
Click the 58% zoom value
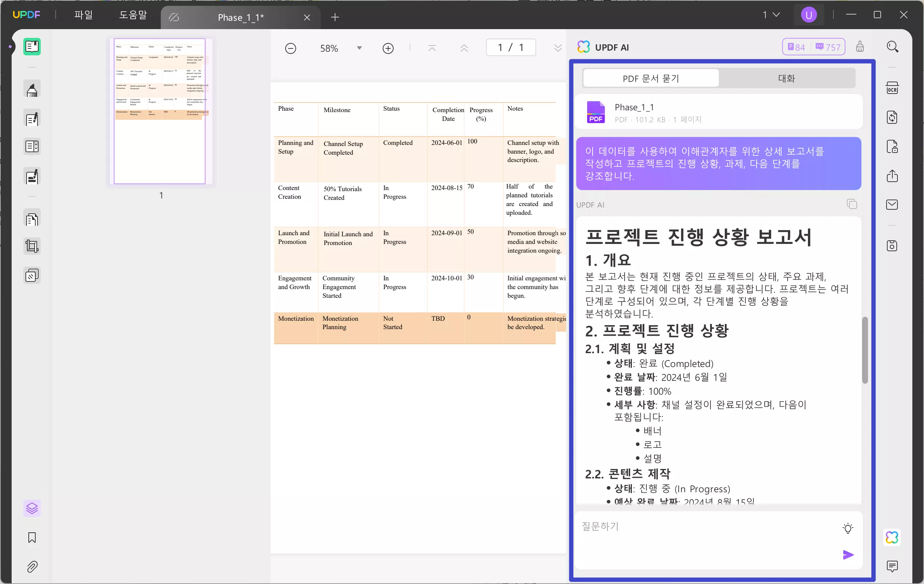[329, 49]
